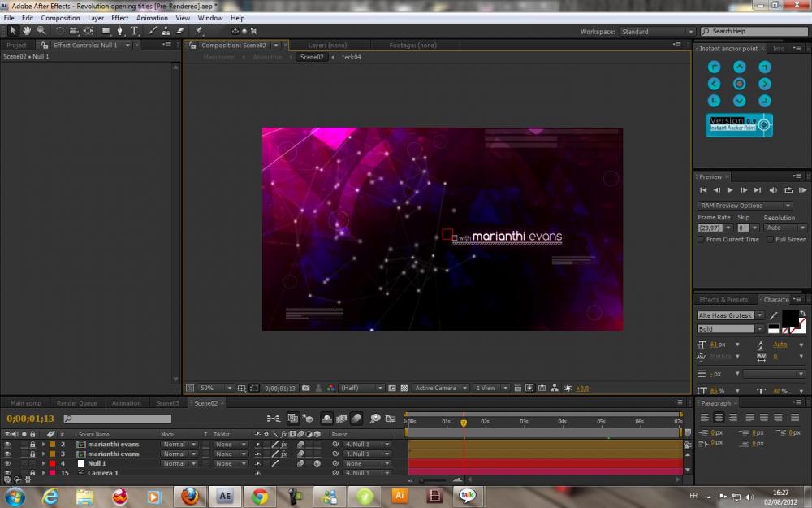
Task: Open the Effect menu
Action: tap(119, 18)
